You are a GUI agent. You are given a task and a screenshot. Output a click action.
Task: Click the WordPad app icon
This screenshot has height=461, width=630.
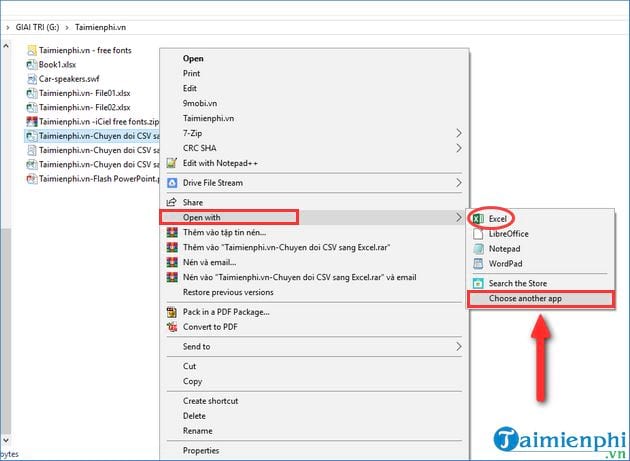pos(478,264)
